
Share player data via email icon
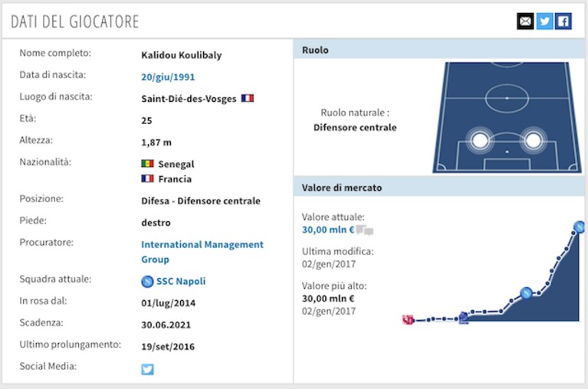tap(525, 21)
